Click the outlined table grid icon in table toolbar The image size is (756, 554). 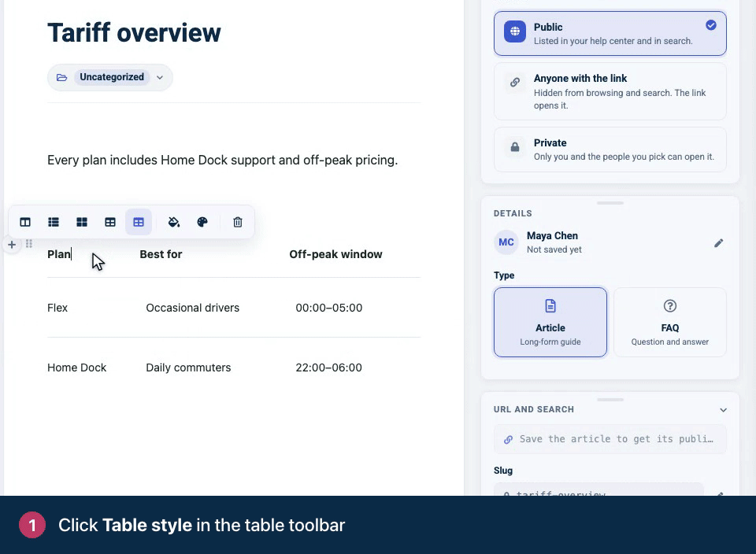[110, 222]
